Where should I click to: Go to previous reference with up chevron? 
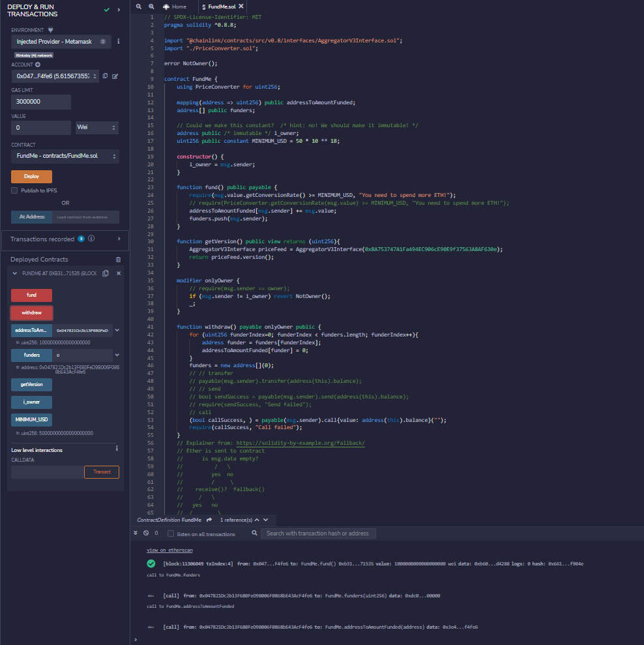point(257,520)
